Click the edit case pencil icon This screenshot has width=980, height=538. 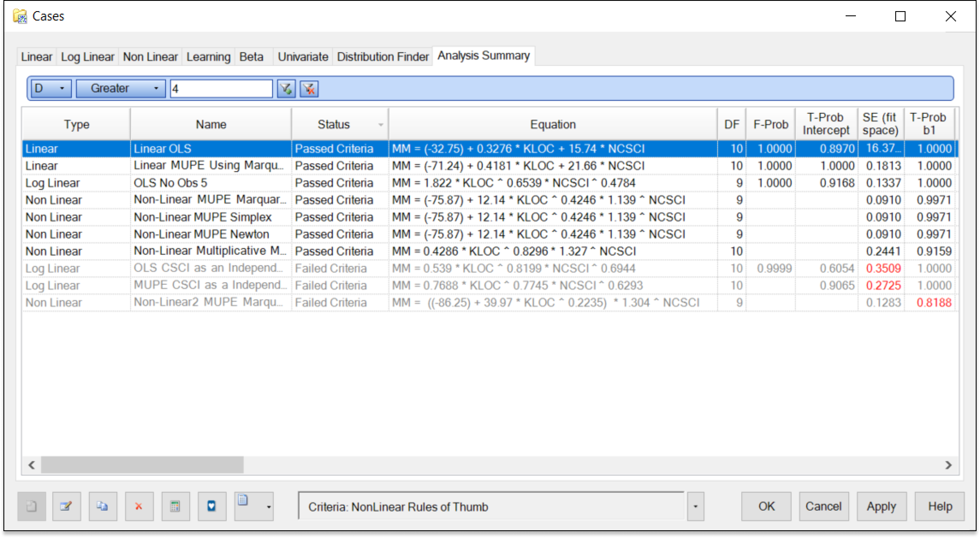pyautogui.click(x=66, y=506)
